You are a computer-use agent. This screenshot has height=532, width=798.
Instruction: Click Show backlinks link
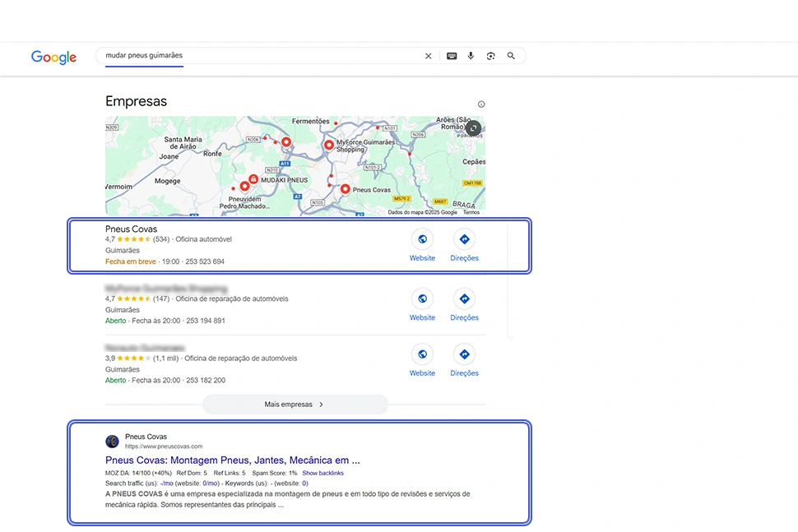pos(322,473)
